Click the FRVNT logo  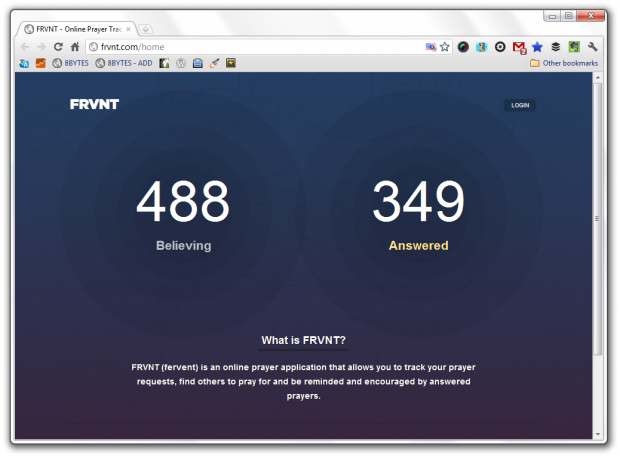94,104
